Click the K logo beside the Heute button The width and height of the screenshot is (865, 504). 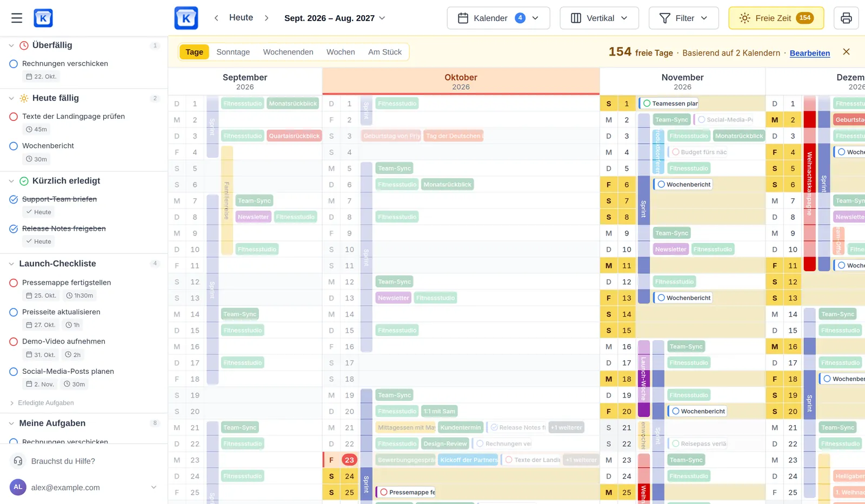pos(186,18)
